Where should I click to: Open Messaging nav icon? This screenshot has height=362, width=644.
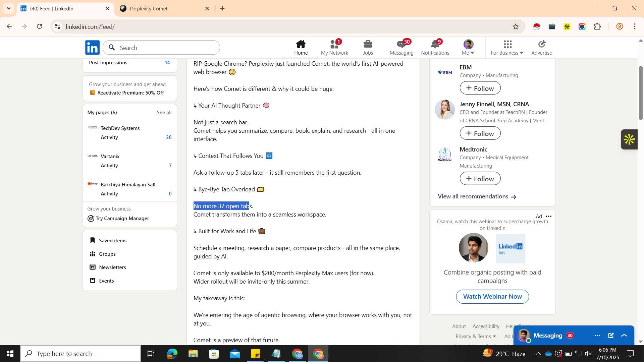[x=401, y=48]
